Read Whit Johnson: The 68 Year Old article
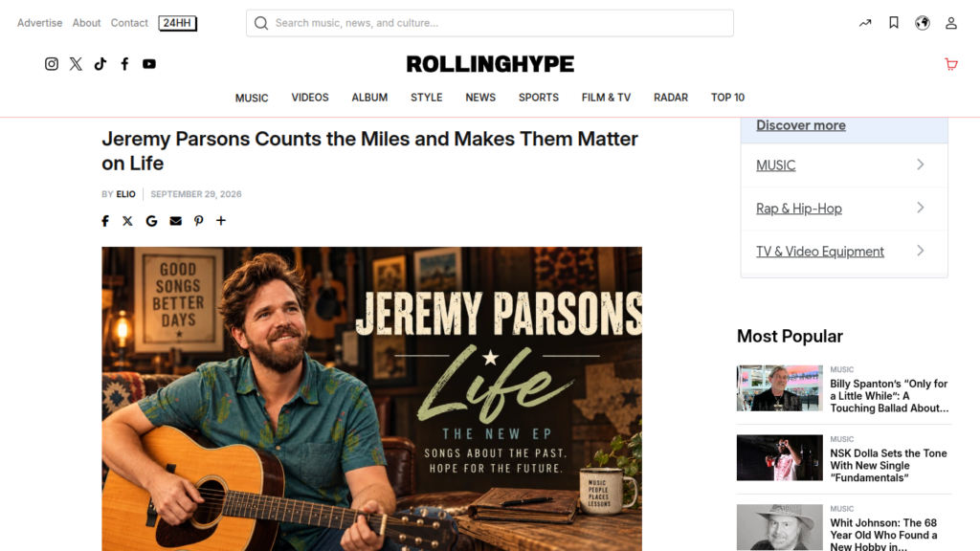The width and height of the screenshot is (980, 551). [x=883, y=534]
